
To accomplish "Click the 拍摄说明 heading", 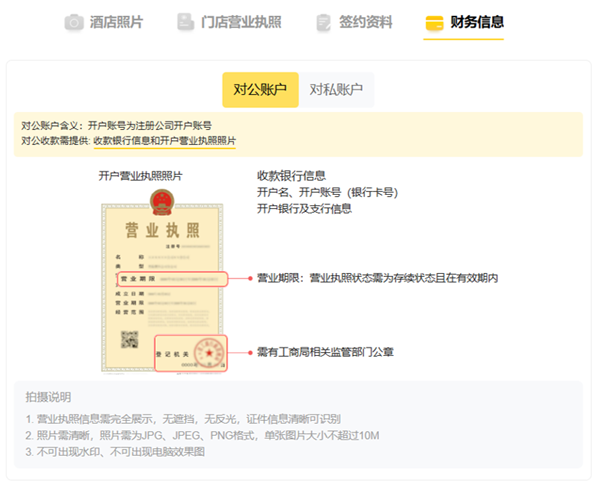I will (x=48, y=397).
